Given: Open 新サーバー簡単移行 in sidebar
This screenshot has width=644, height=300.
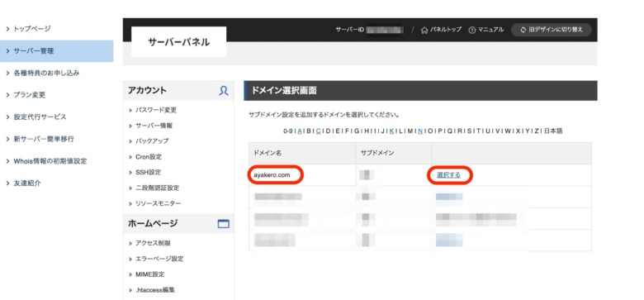Looking at the screenshot, I should (x=44, y=140).
